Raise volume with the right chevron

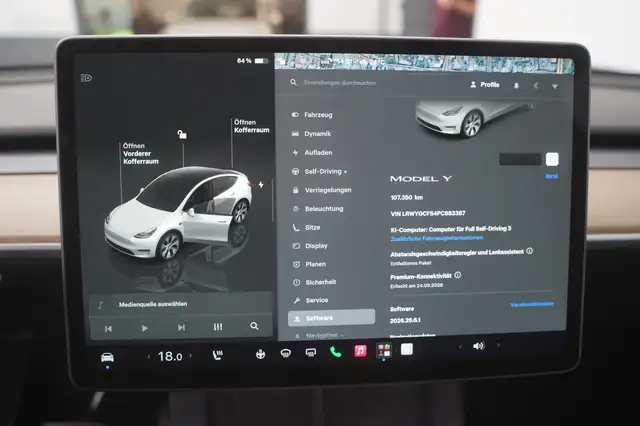point(498,345)
